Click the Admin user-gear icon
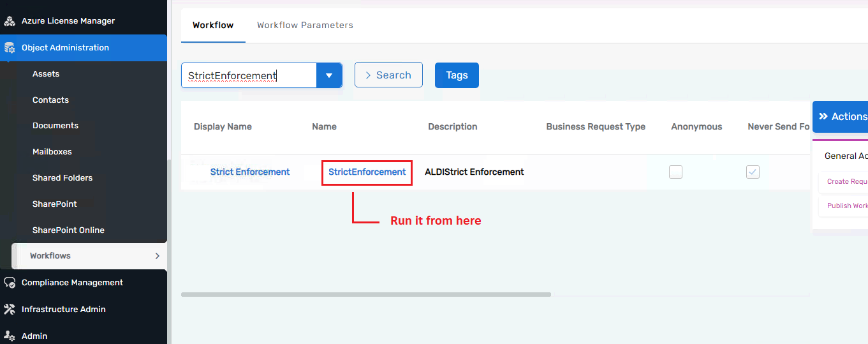This screenshot has width=868, height=344. [10, 336]
